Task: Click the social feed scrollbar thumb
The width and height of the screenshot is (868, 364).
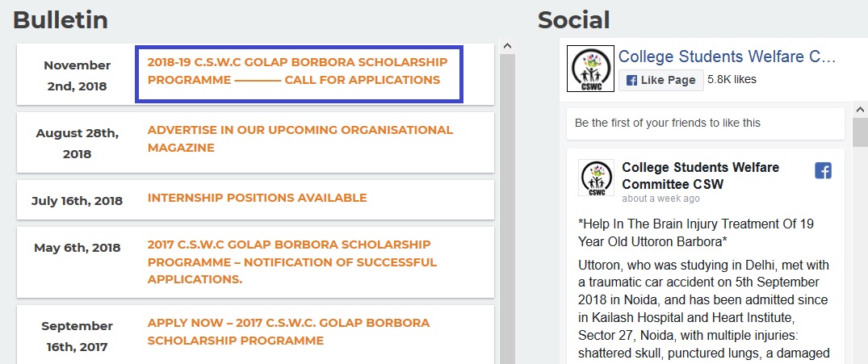Action: tap(860, 135)
